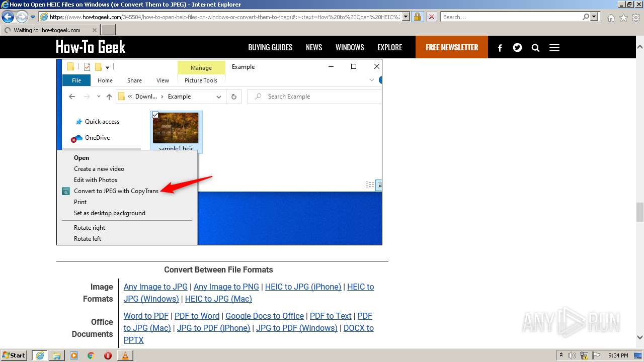Click the Action Center flag tray icon

coord(596,355)
